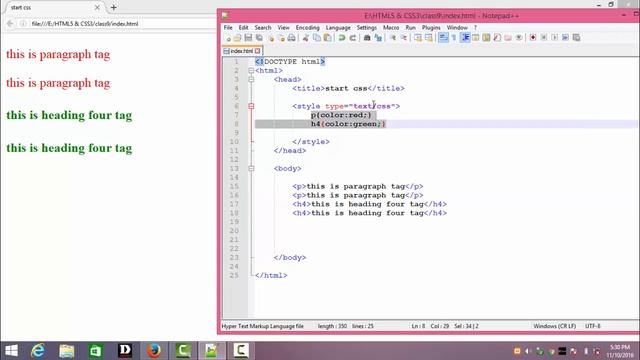This screenshot has height=360, width=640.
Task: Open the Function List toolbar icon
Action: tap(497, 38)
